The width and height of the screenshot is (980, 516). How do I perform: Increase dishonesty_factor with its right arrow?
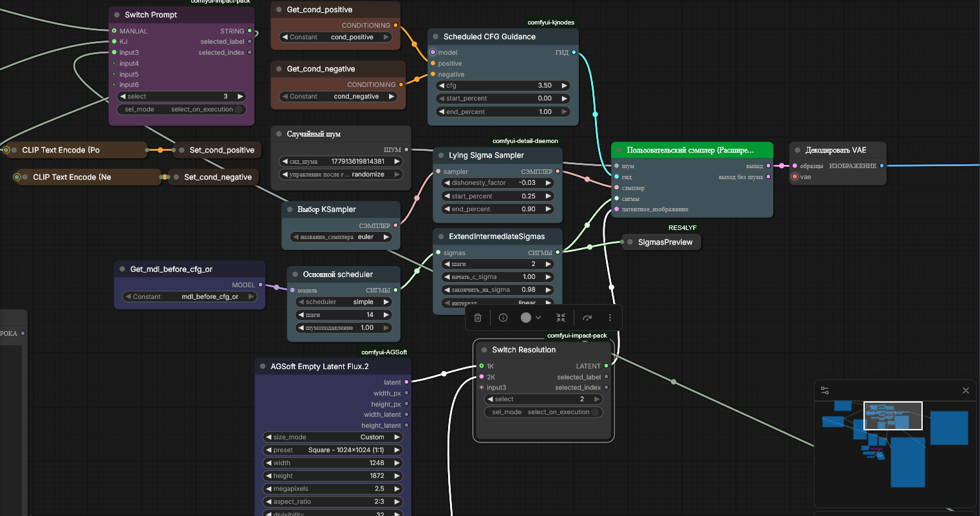click(548, 183)
